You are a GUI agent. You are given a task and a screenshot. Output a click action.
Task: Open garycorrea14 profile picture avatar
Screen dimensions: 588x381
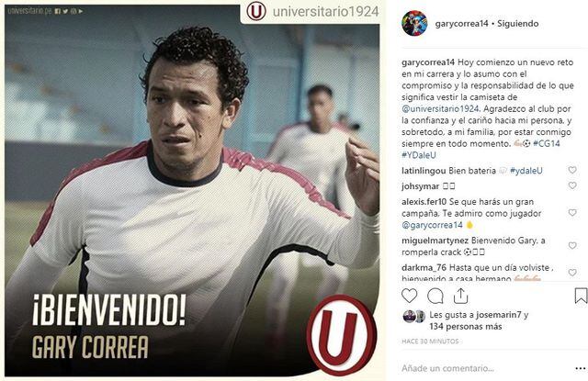[x=414, y=23]
